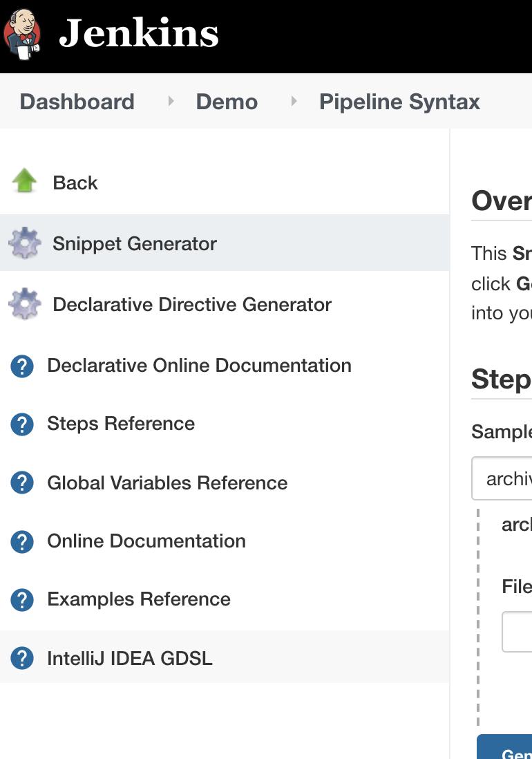Open Declarative Directive Generator page
This screenshot has height=759, width=532.
[192, 304]
